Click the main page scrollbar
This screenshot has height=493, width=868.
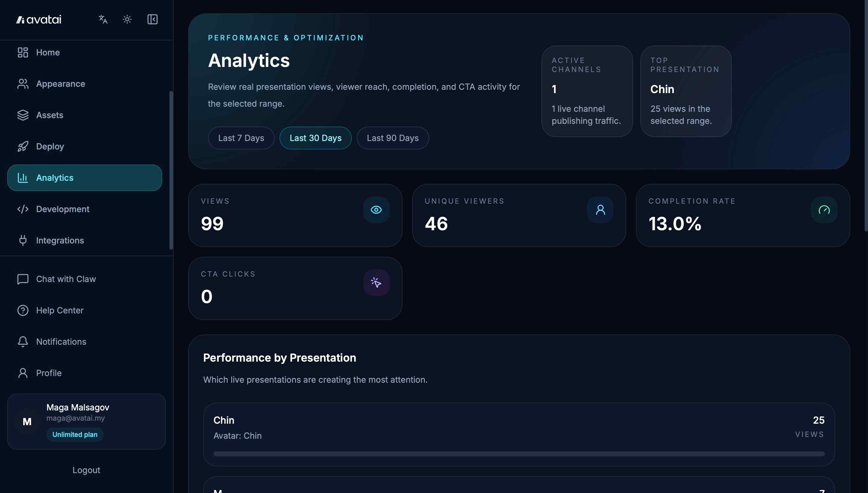pyautogui.click(x=866, y=116)
